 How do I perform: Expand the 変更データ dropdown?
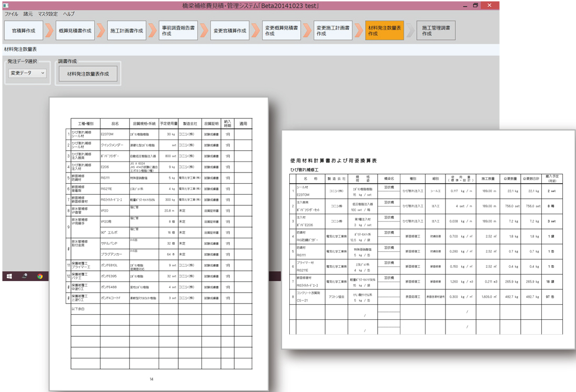(x=27, y=74)
